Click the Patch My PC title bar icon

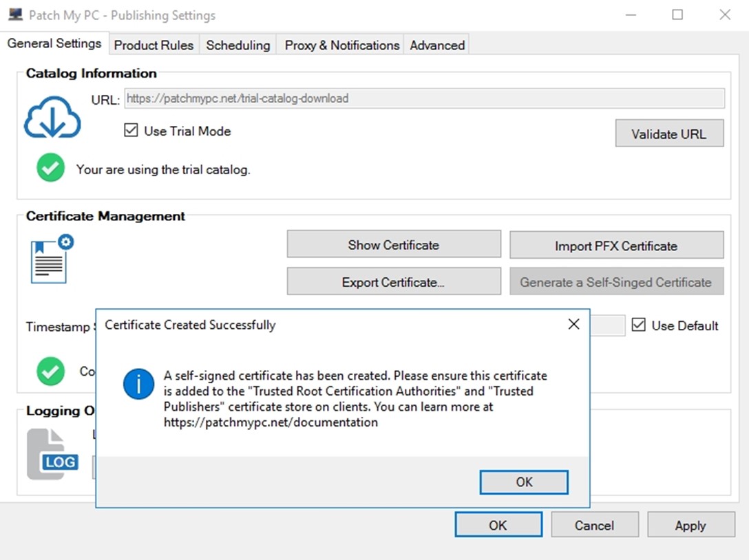click(x=15, y=15)
